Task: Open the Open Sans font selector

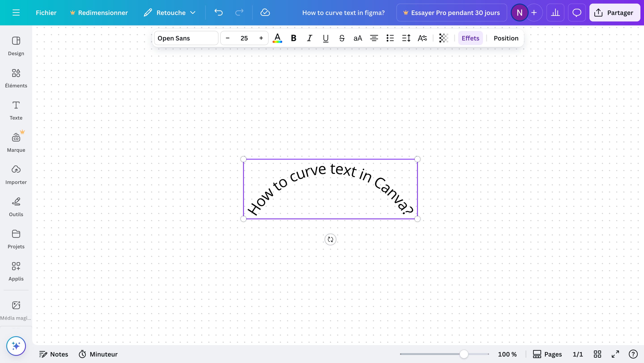Action: pos(186,38)
